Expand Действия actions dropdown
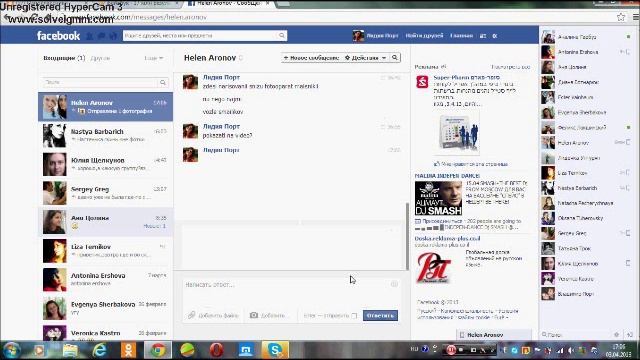 point(366,58)
